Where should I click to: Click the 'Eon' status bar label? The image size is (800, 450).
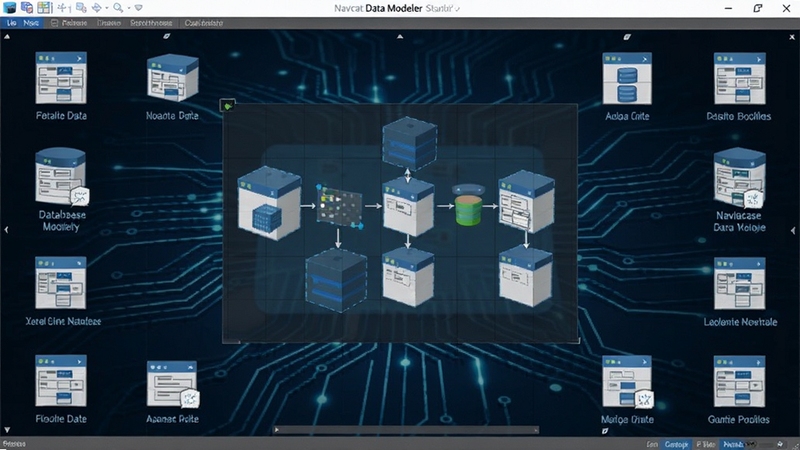[652, 444]
